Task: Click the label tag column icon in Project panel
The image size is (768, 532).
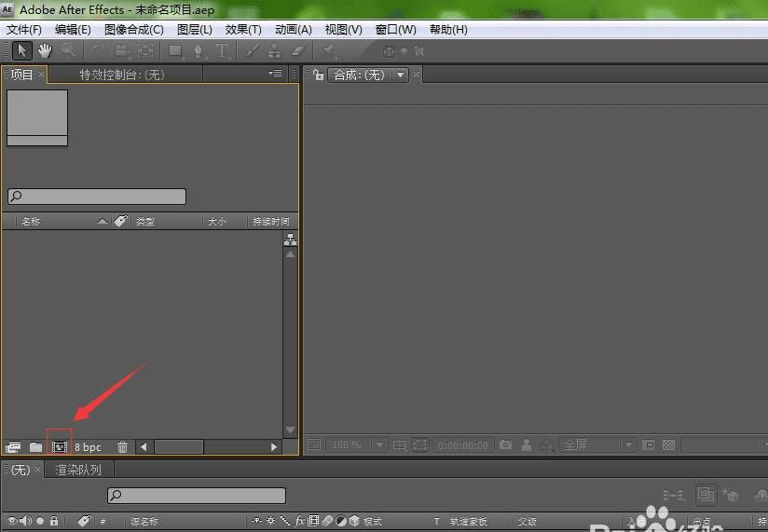Action: tap(120, 221)
